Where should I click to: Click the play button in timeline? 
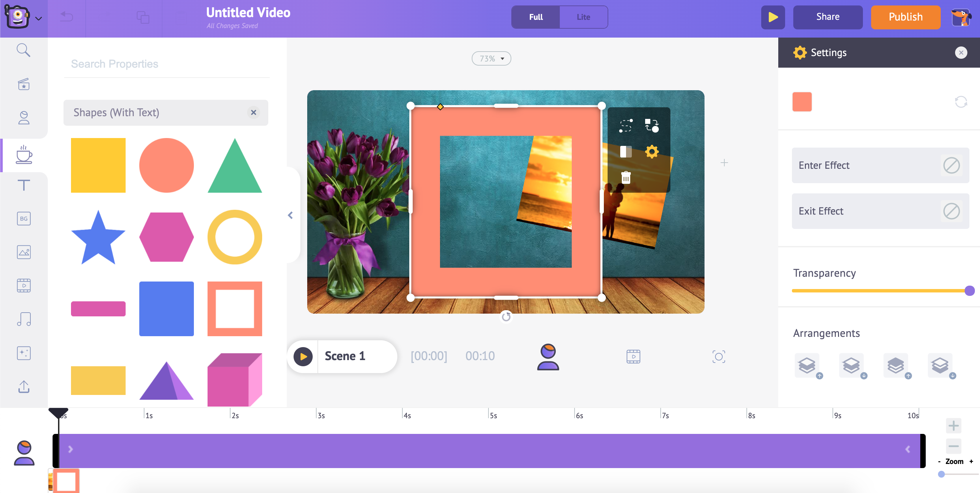click(302, 356)
